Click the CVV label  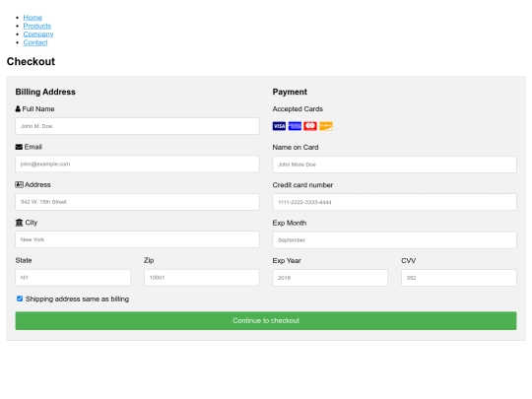coord(409,260)
